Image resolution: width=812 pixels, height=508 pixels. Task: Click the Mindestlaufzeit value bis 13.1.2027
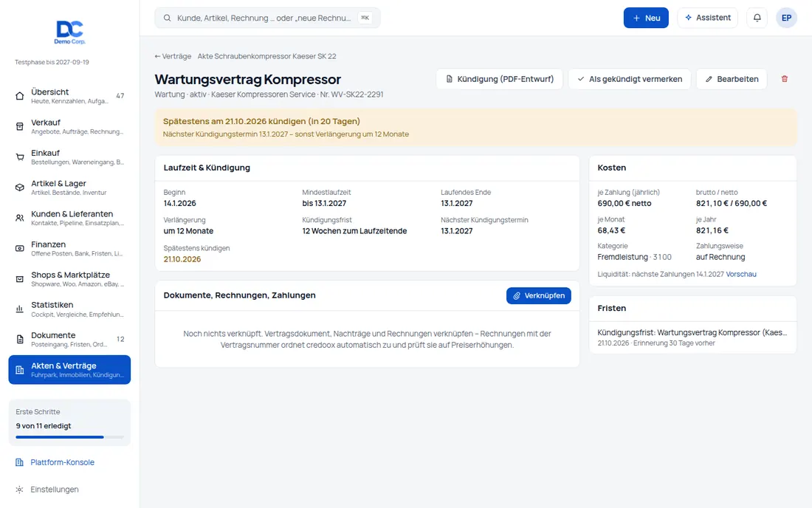(324, 204)
